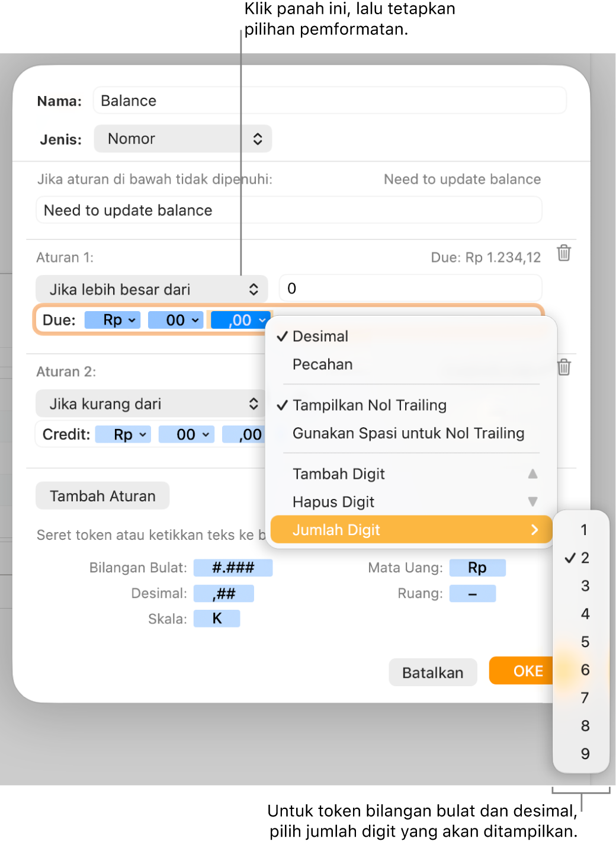
Task: Click the Desimal ,## token
Action: click(224, 593)
